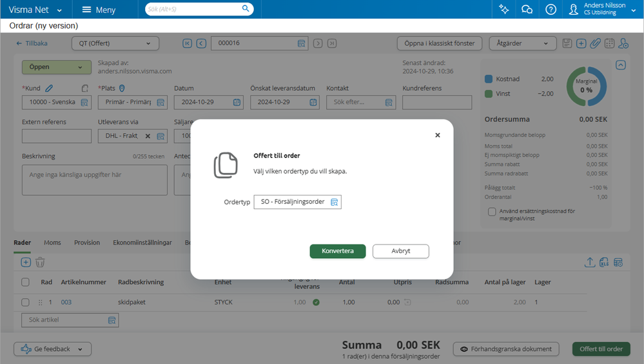Check row 1 skidpaket checkbox
Viewport: 644px width, 364px height.
pyautogui.click(x=26, y=302)
